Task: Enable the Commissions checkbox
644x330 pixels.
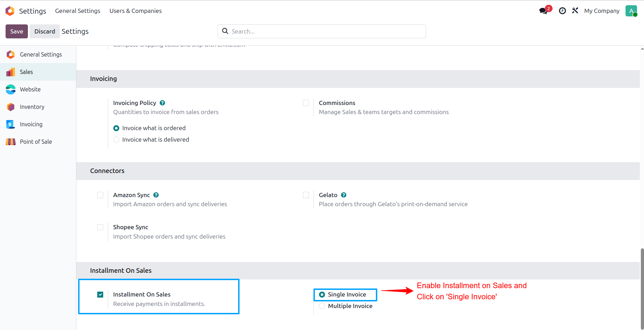Action: 306,103
